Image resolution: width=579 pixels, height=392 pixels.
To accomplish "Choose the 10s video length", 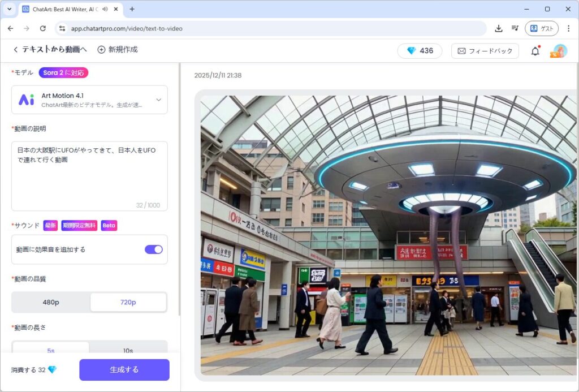I will (128, 350).
